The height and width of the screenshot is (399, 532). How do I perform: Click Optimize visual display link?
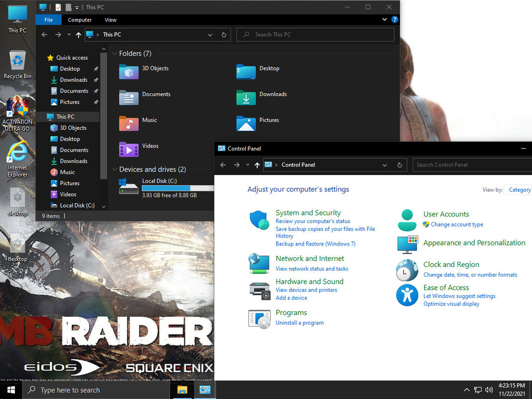coord(451,304)
